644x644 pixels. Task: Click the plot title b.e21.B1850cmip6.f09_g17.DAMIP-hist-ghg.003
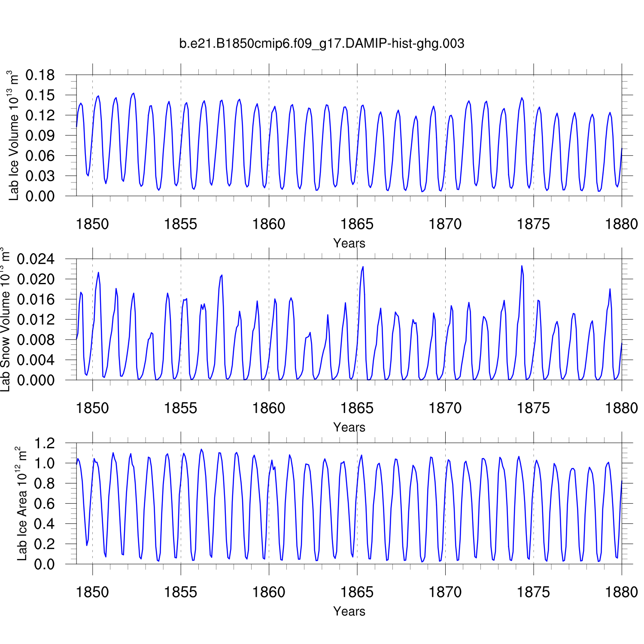322,43
